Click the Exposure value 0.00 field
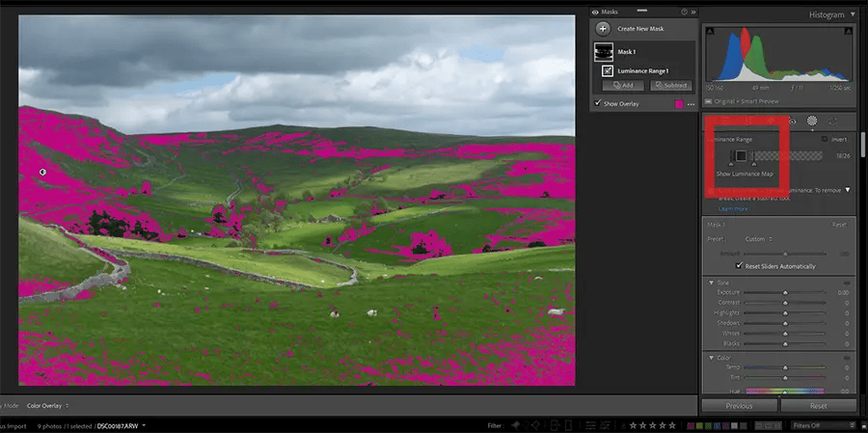 (843, 293)
